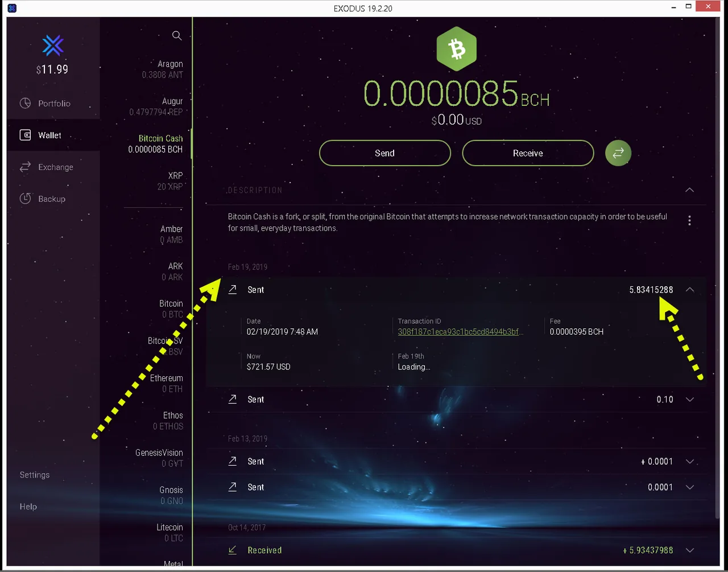Click the Wallet icon in sidebar
This screenshot has width=728, height=572.
[x=26, y=135]
